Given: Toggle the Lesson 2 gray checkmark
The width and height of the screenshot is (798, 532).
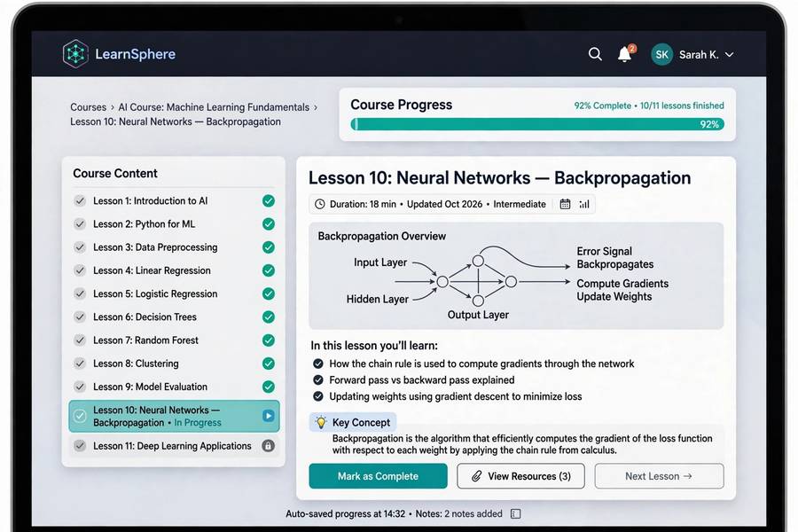Looking at the screenshot, I should pyautogui.click(x=80, y=224).
